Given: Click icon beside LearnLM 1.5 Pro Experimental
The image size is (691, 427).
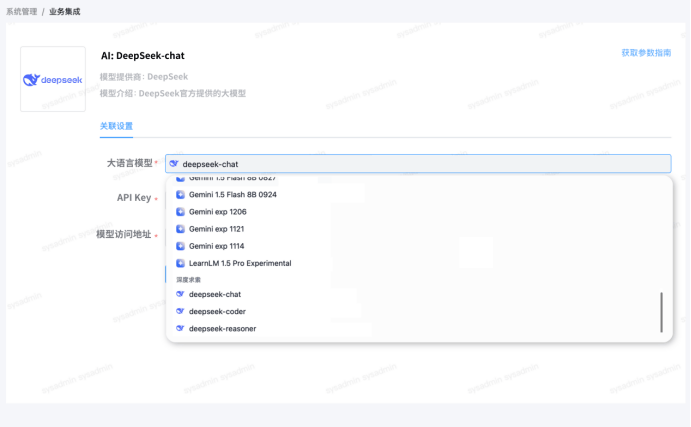Looking at the screenshot, I should click(x=180, y=263).
